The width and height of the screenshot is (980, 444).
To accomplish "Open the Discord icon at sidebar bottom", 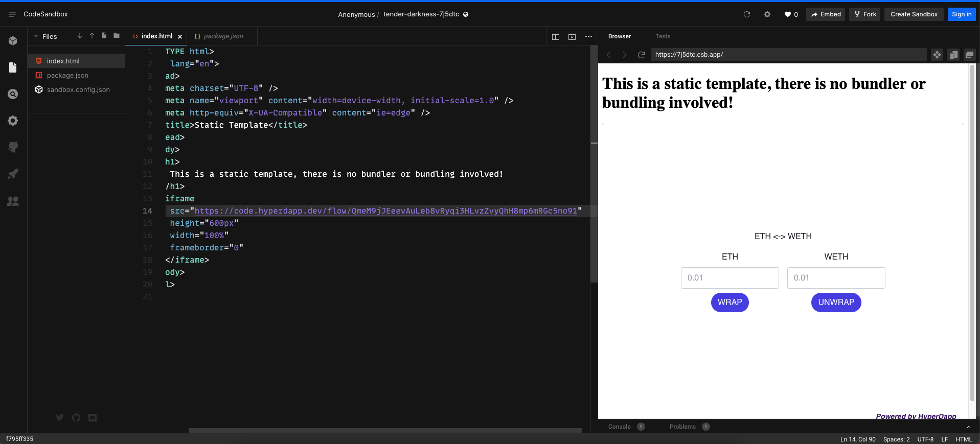I will point(93,417).
